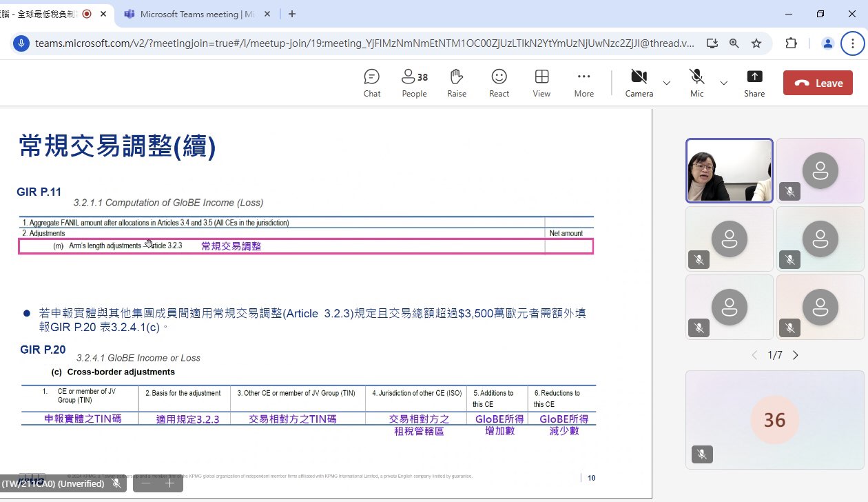
Task: Bookmark this page with the star icon
Action: [x=756, y=43]
